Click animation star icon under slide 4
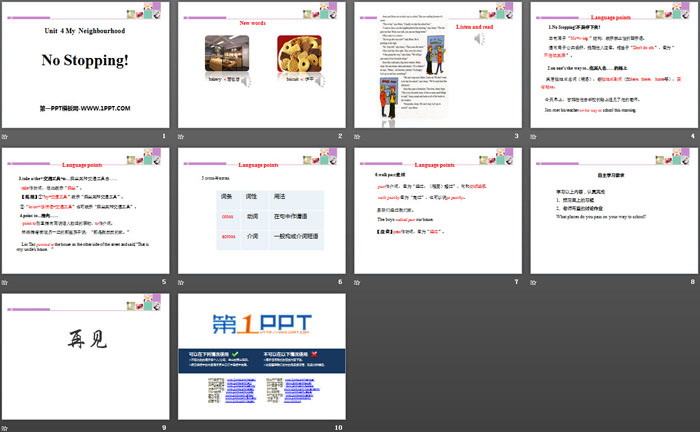This screenshot has width=700, height=432. (533, 137)
